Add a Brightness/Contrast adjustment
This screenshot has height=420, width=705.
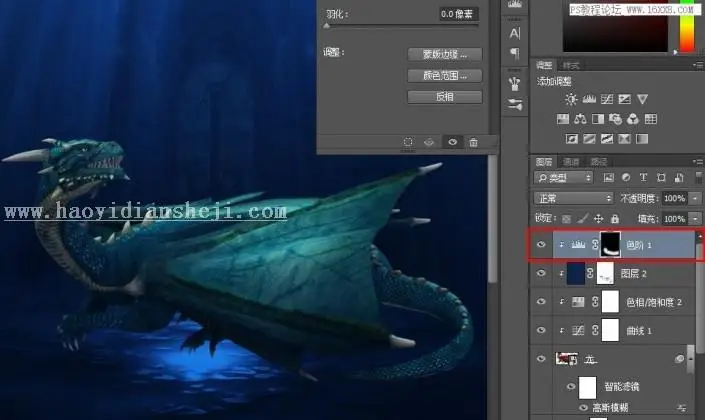[571, 99]
